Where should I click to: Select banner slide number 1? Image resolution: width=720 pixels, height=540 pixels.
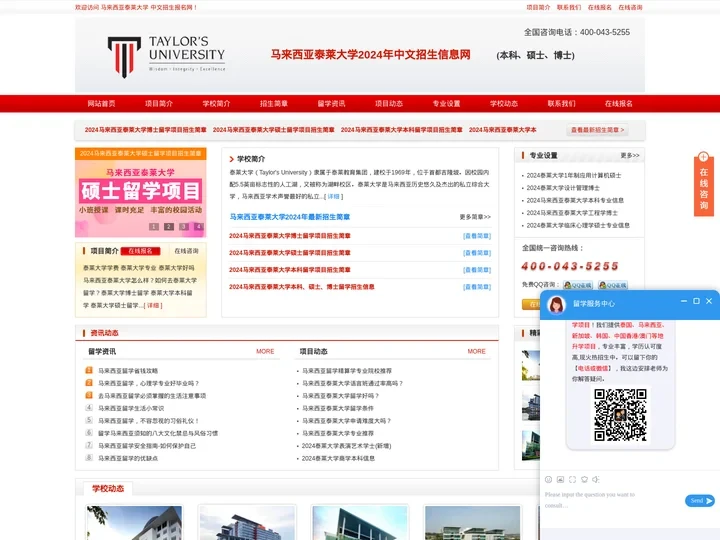tap(154, 226)
